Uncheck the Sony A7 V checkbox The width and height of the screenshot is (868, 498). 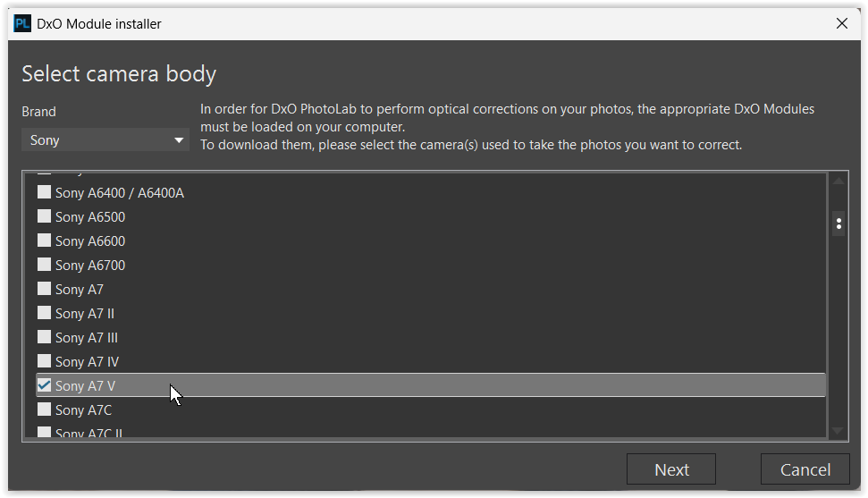pos(44,385)
